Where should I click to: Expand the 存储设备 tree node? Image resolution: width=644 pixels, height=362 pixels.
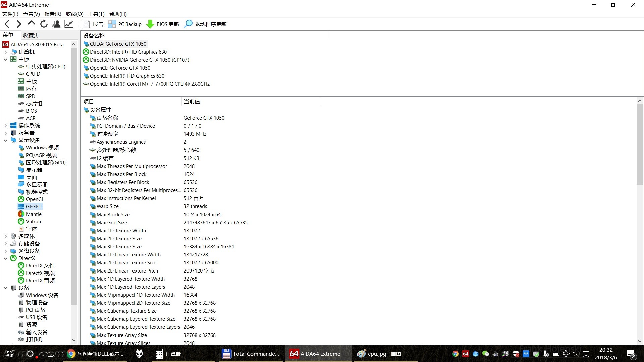click(x=5, y=244)
